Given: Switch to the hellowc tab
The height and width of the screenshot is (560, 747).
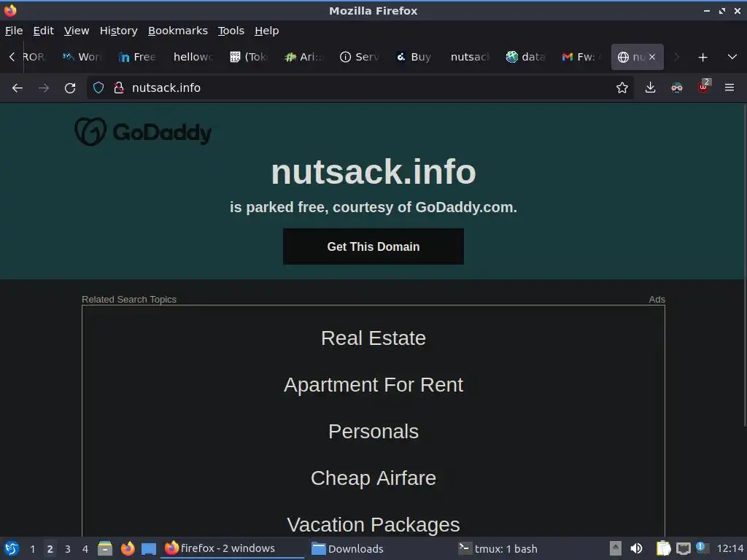Looking at the screenshot, I should 193,57.
